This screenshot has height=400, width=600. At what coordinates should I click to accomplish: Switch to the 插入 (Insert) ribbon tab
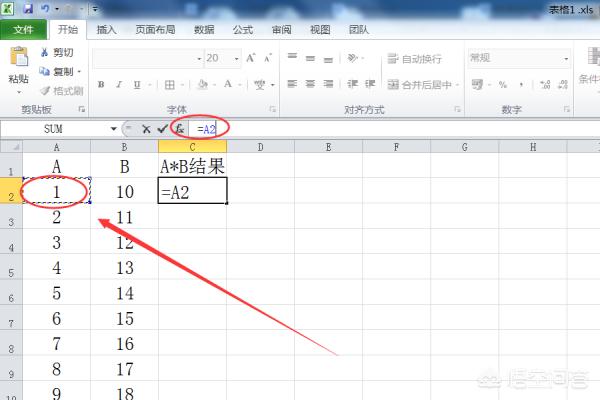pyautogui.click(x=106, y=30)
